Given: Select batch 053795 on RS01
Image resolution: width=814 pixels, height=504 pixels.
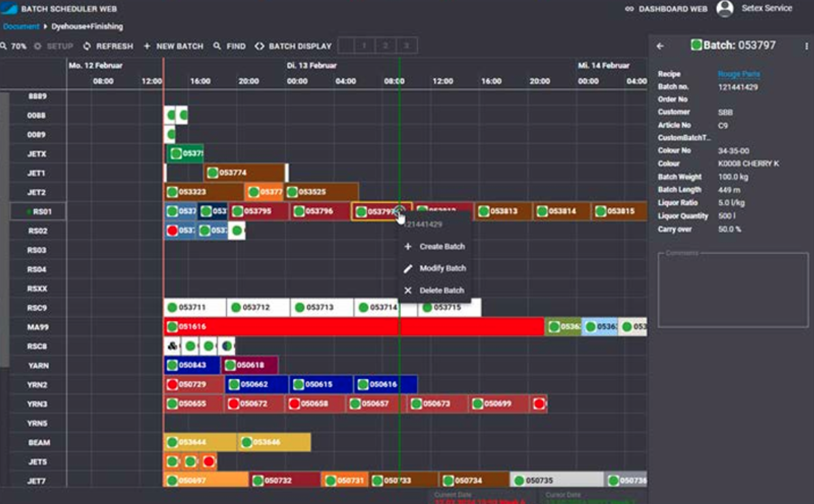Looking at the screenshot, I should pos(259,211).
